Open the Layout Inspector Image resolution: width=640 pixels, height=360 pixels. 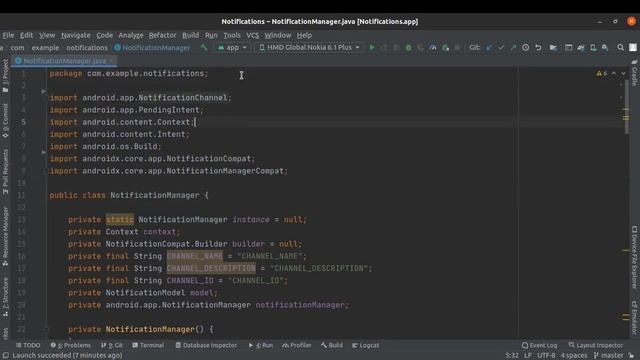(596, 345)
